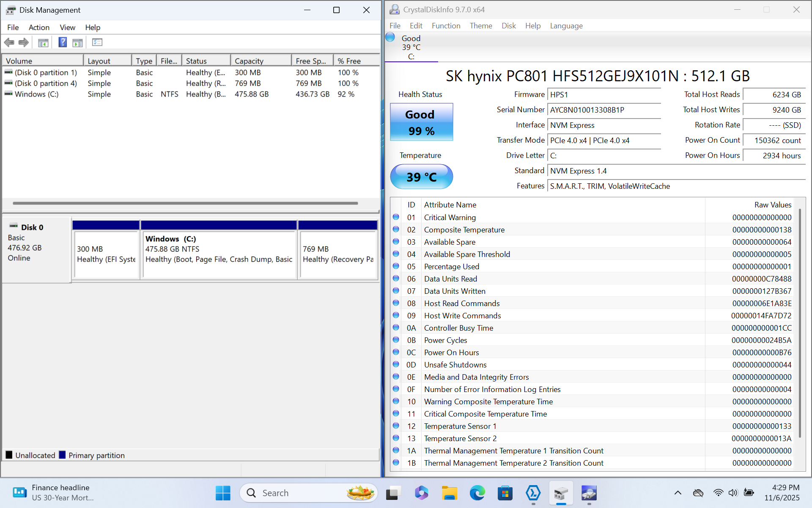Open the Theme menu in CrystalDiskInfo
Image resolution: width=812 pixels, height=508 pixels.
pos(481,26)
